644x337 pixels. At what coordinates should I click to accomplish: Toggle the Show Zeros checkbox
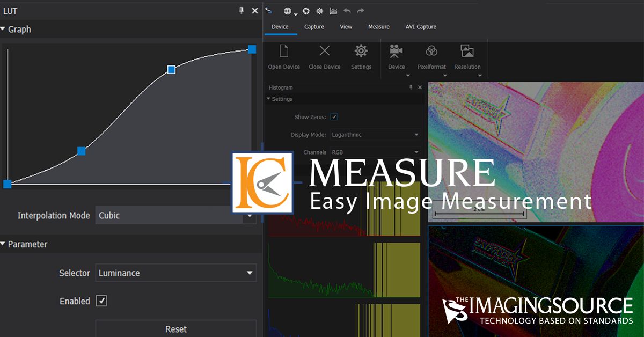pos(334,117)
